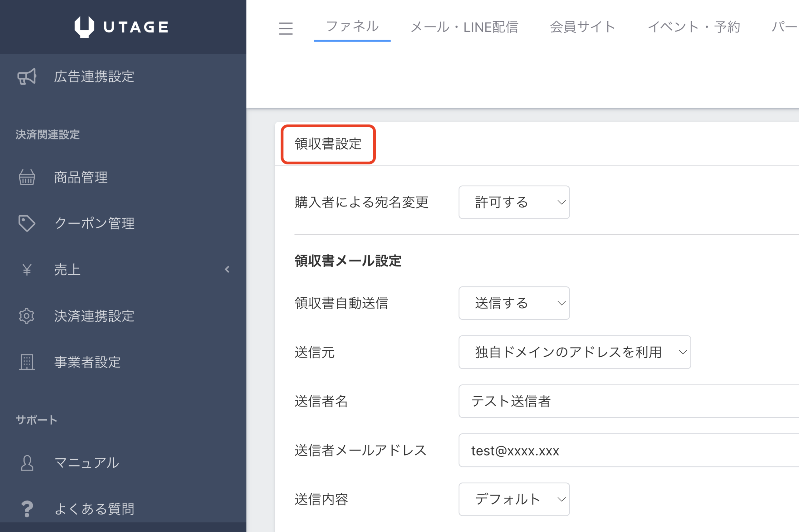Viewport: 799px width, 532px height.
Task: Open the hamburger menu icon
Action: pos(286,28)
